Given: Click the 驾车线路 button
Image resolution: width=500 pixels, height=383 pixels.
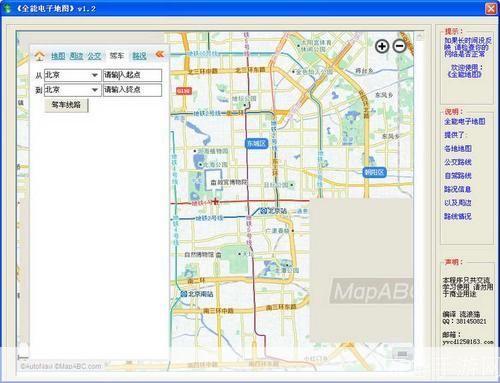Looking at the screenshot, I should pyautogui.click(x=66, y=105).
